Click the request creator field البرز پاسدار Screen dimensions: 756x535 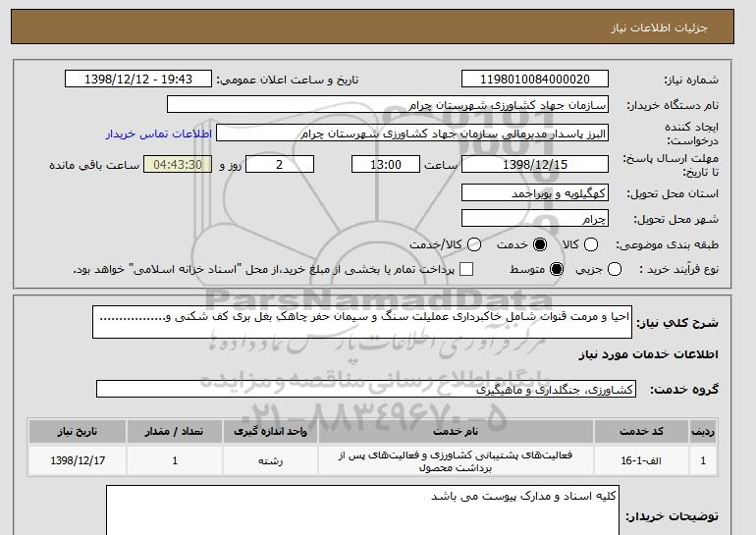tap(412, 134)
